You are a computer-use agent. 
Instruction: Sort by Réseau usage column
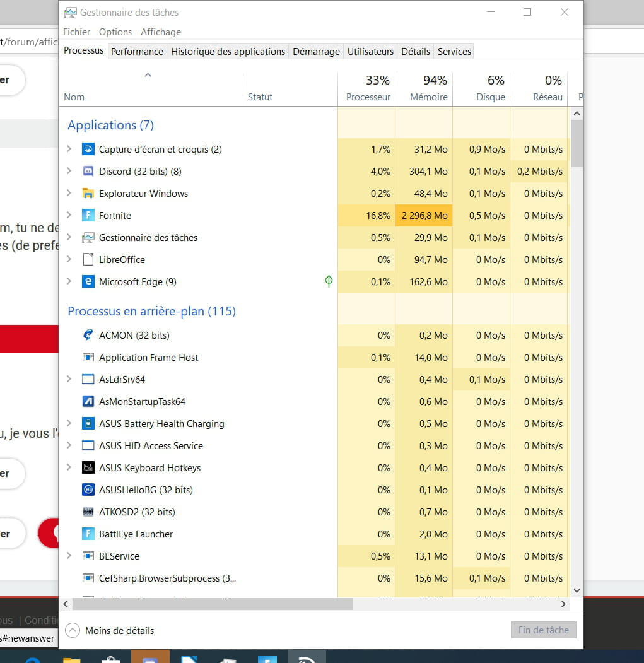click(539, 89)
